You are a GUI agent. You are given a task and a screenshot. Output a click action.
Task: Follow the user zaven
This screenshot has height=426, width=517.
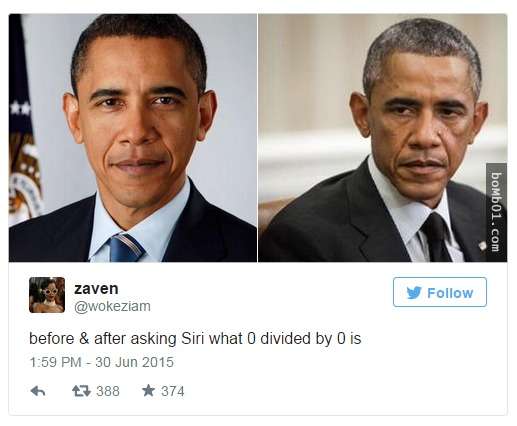[440, 292]
